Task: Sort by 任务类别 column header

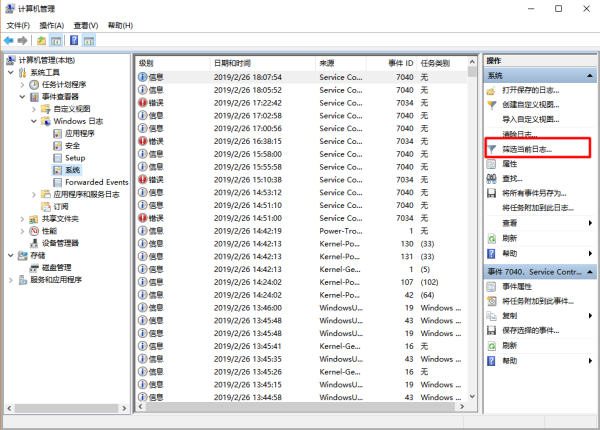Action: point(442,63)
